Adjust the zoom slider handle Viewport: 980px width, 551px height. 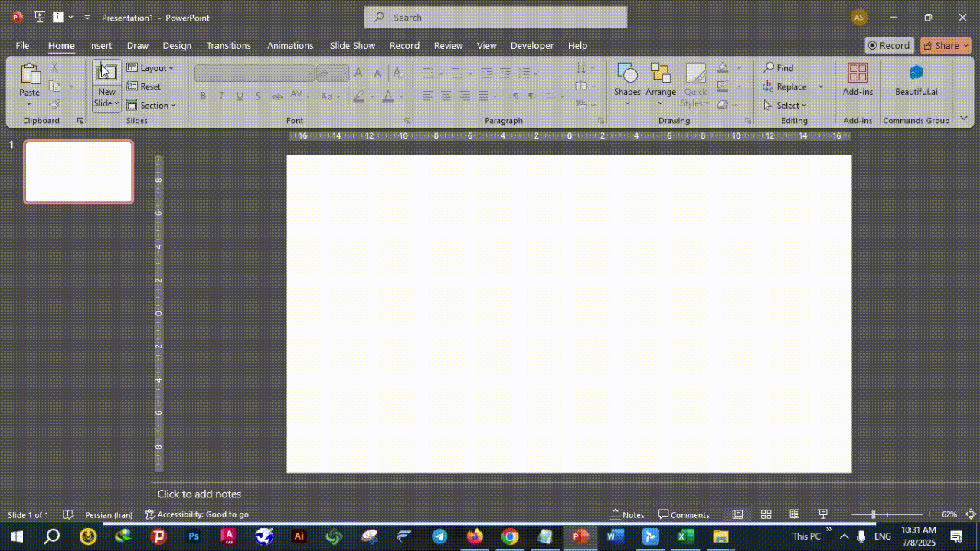(x=873, y=514)
